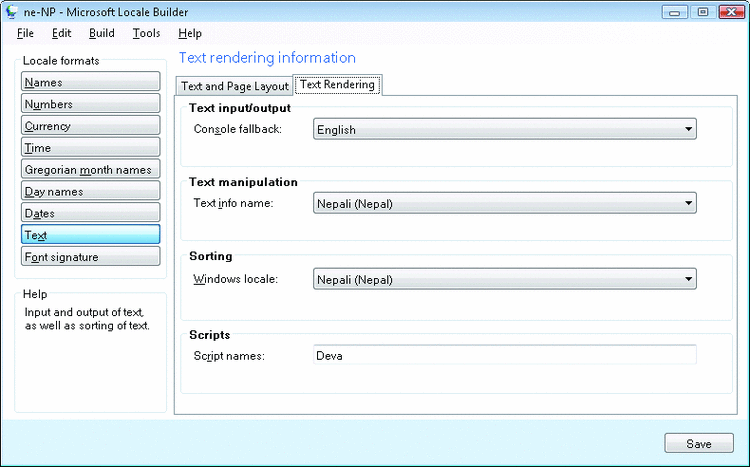
Task: Save the locale with Save button
Action: tap(699, 444)
